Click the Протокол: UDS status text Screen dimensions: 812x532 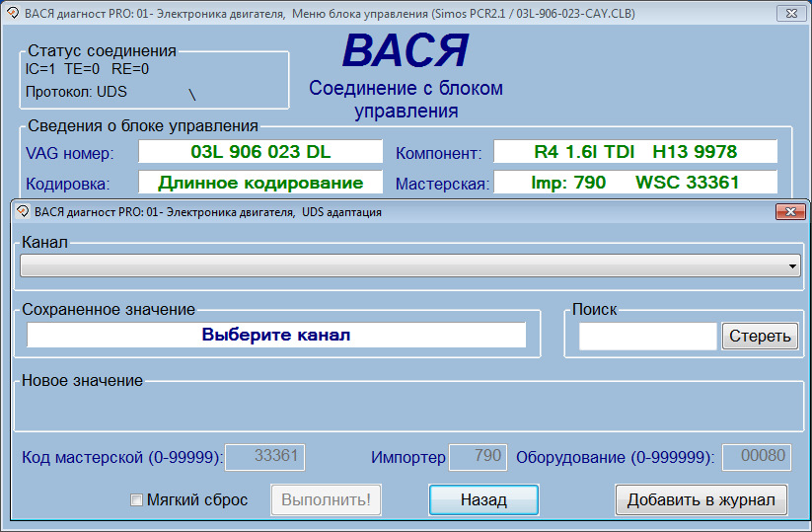point(76,92)
